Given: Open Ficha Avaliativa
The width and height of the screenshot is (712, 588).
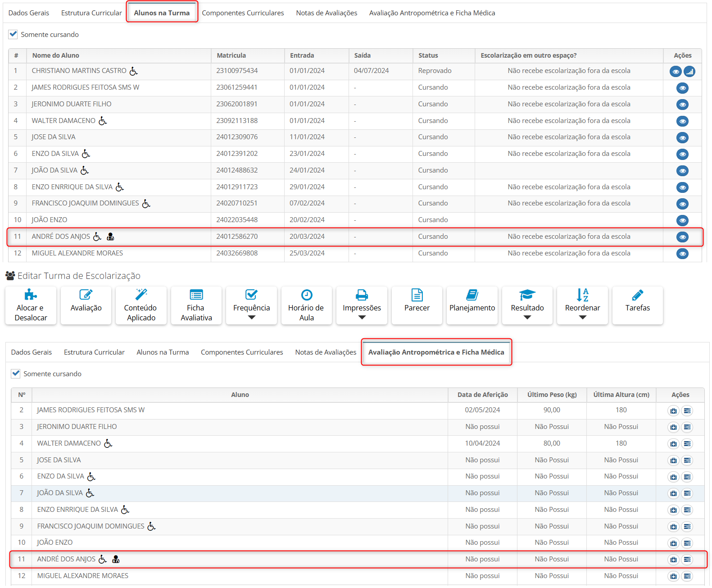Looking at the screenshot, I should pyautogui.click(x=196, y=305).
